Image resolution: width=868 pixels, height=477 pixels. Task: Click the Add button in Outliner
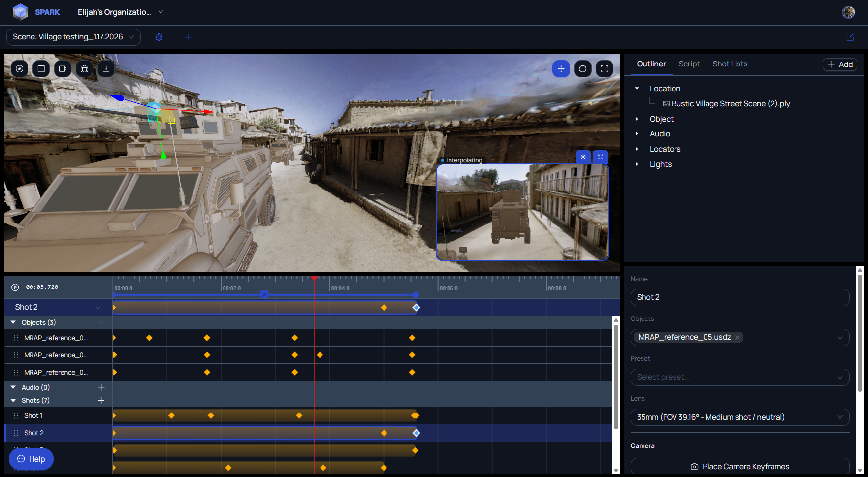click(x=839, y=64)
